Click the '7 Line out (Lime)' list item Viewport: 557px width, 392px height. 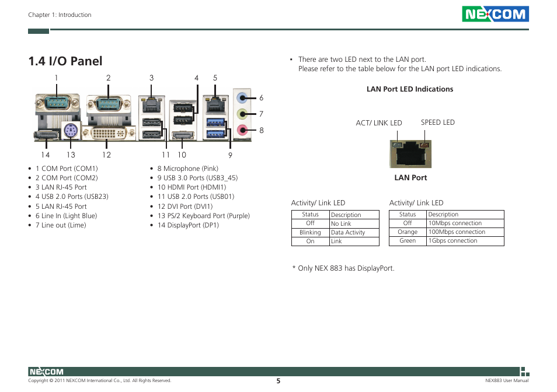61,225
